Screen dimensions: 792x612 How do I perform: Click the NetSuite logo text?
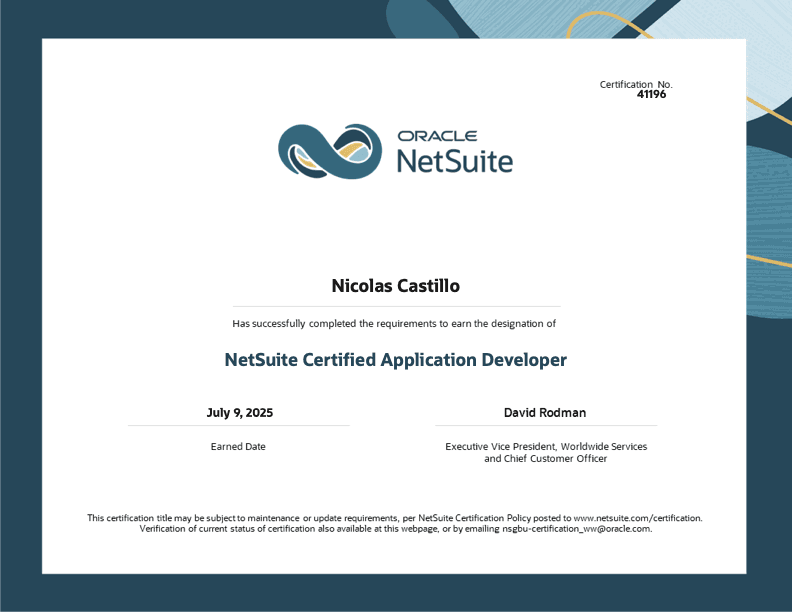(455, 161)
